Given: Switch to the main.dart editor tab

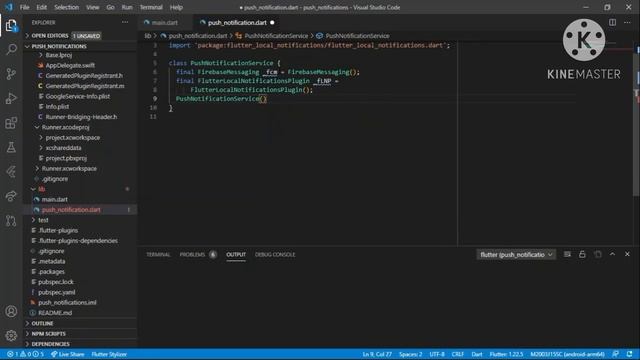Looking at the screenshot, I should (165, 22).
